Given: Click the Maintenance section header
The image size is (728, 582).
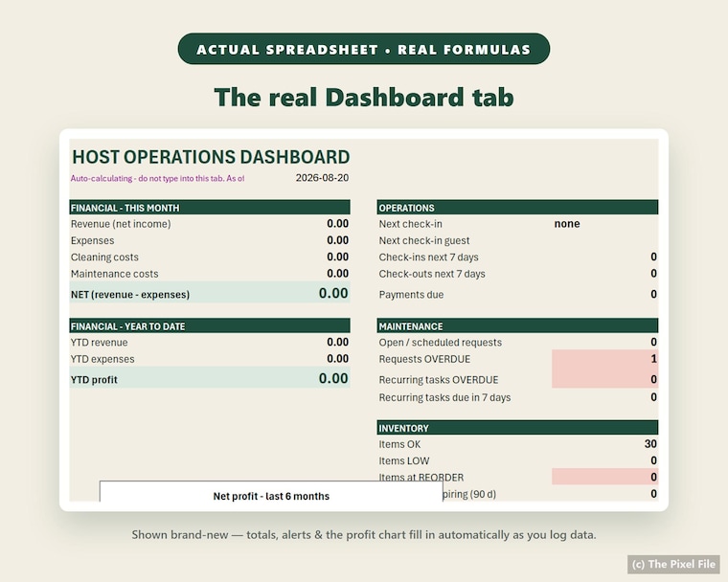Looking at the screenshot, I should [517, 325].
